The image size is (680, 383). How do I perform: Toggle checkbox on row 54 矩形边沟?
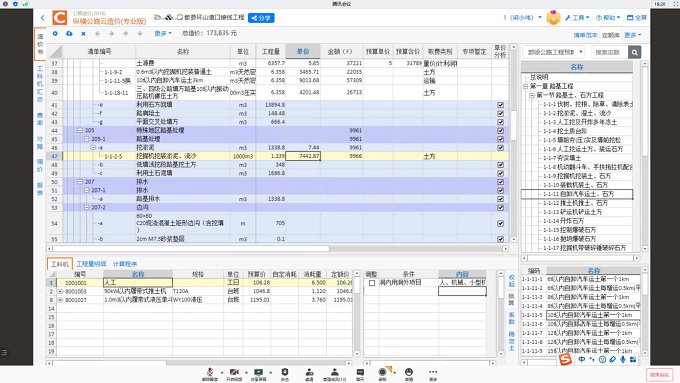click(500, 223)
